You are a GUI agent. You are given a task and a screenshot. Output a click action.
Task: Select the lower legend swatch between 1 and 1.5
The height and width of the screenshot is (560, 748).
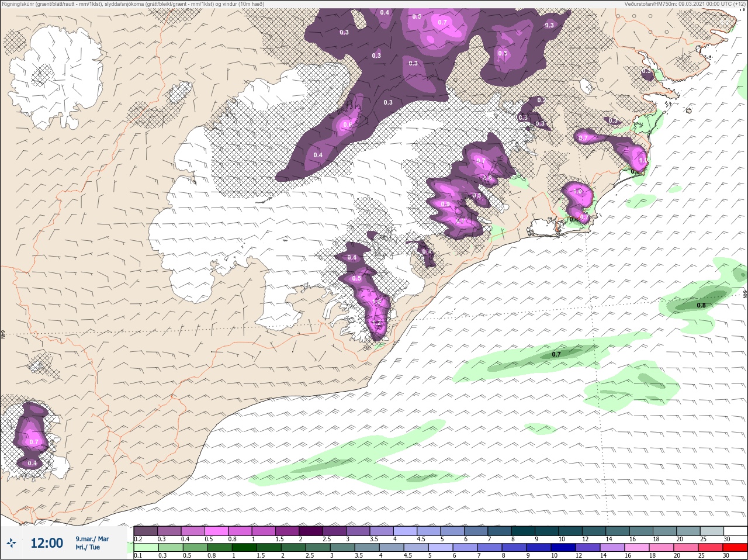(245, 548)
